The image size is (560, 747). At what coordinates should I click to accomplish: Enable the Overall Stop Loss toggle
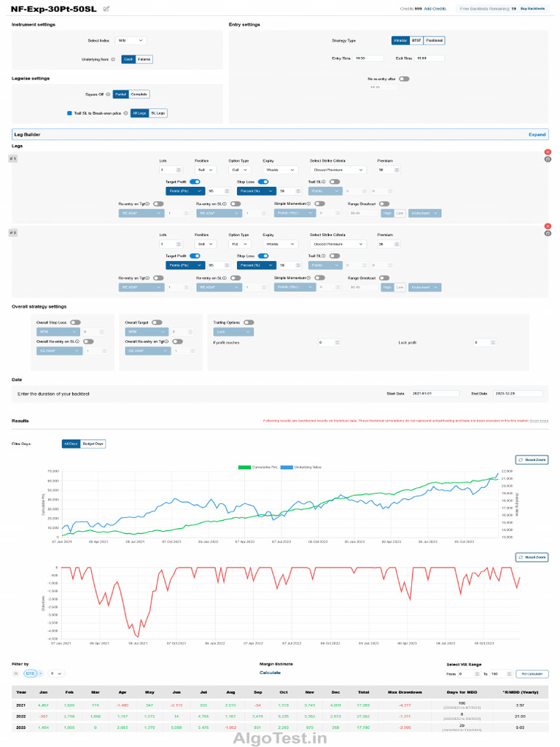coord(75,322)
